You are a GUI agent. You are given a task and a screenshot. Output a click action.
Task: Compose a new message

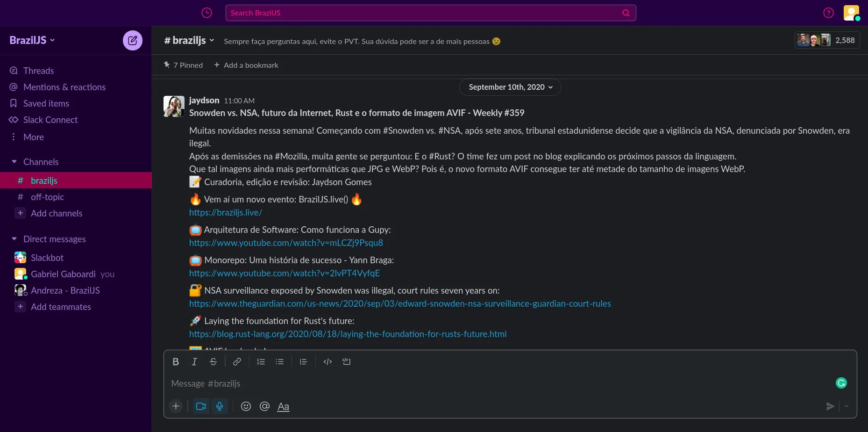[133, 40]
